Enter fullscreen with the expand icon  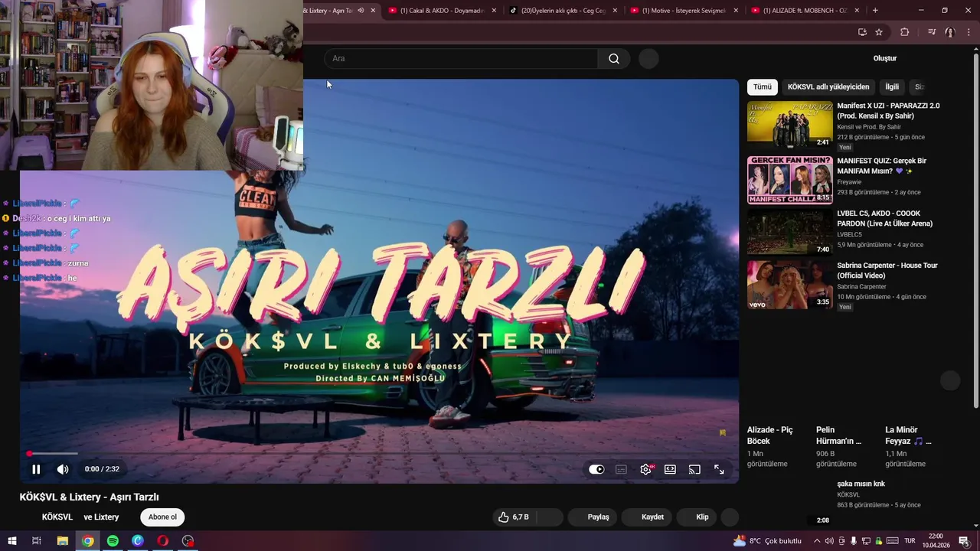pos(719,469)
